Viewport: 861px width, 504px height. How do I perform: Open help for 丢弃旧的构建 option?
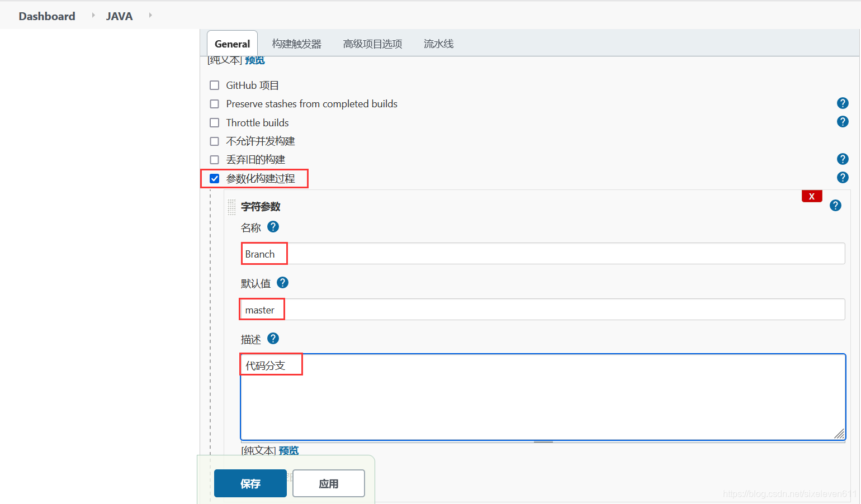point(843,159)
